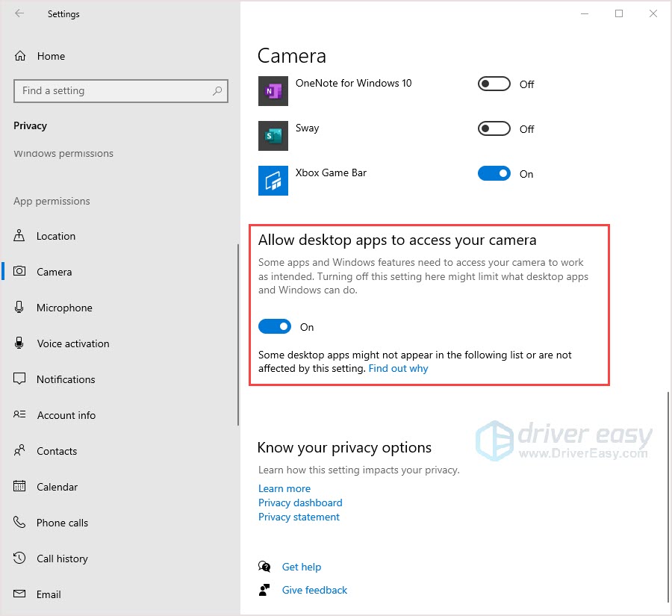The width and height of the screenshot is (672, 616).
Task: Go to Voice activation settings
Action: tap(72, 343)
